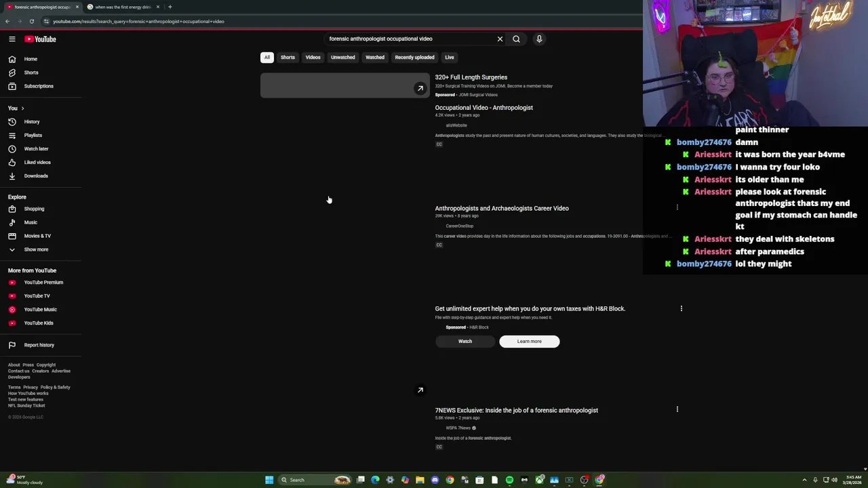
Task: Click the YouTube logo
Action: click(x=41, y=39)
